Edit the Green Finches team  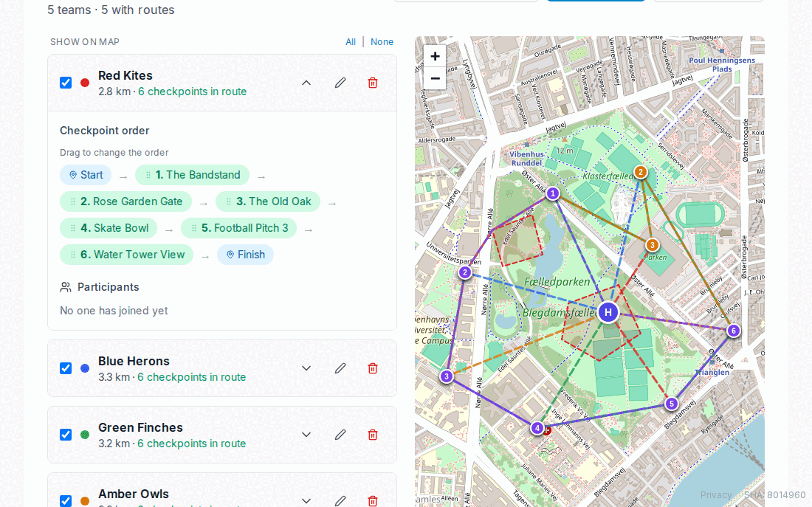340,435
